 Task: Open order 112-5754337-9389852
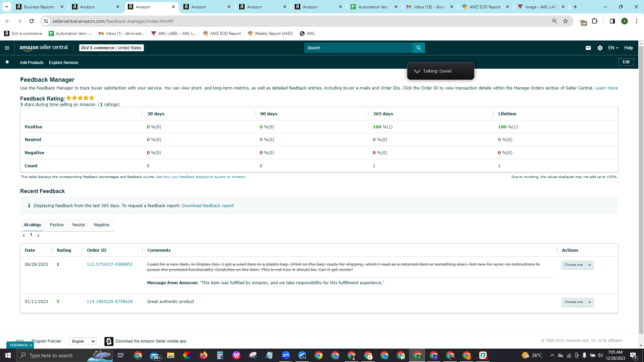pos(110,264)
